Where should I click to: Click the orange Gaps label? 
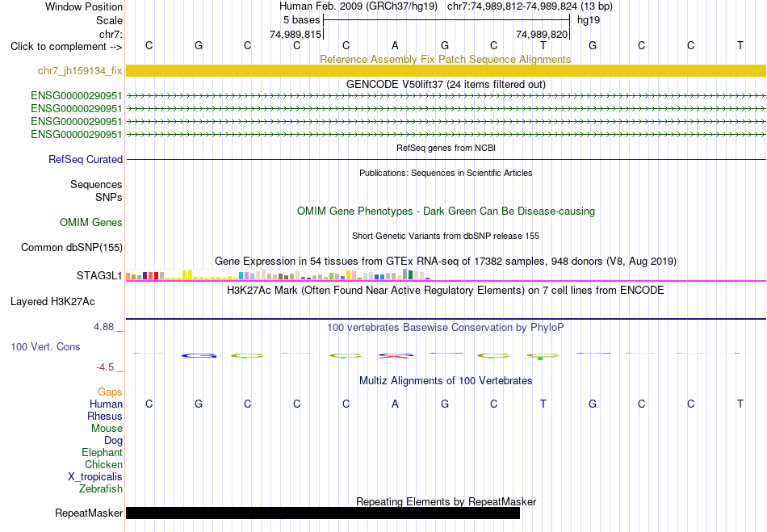(110, 392)
